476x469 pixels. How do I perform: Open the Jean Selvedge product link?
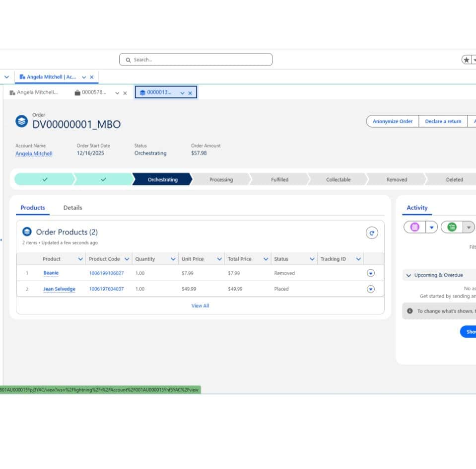pos(60,289)
